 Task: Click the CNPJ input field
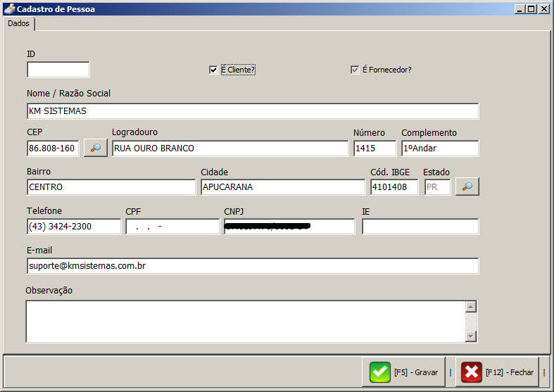point(289,227)
